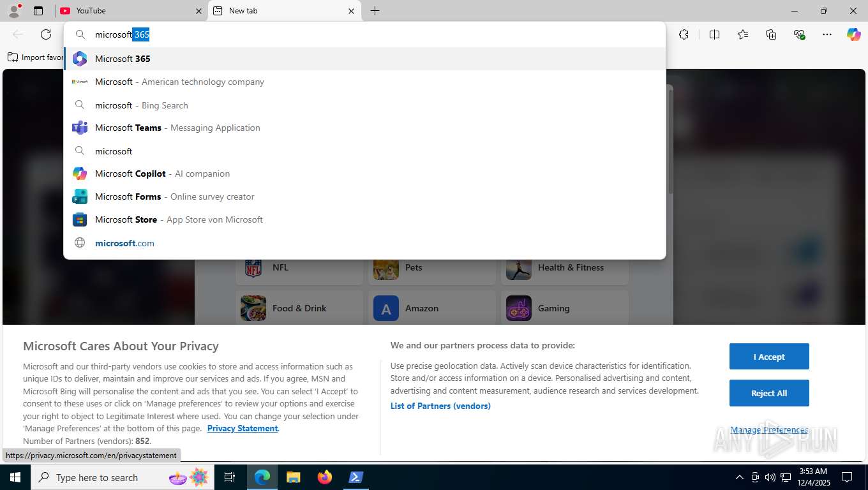This screenshot has height=490, width=868.
Task: Click the page's vertical scrollbar thumb
Action: click(x=670, y=140)
